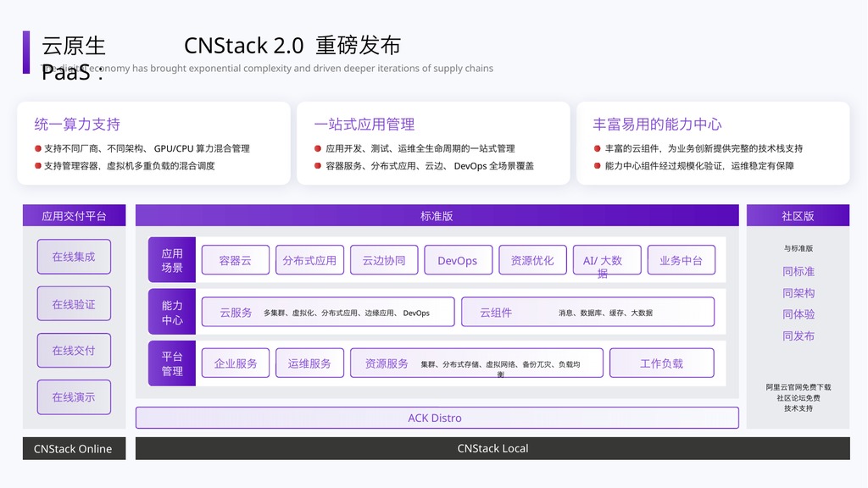This screenshot has height=488, width=868.
Task: Click the 消息、数据库、缓存、大数据 text
Action: tap(605, 313)
